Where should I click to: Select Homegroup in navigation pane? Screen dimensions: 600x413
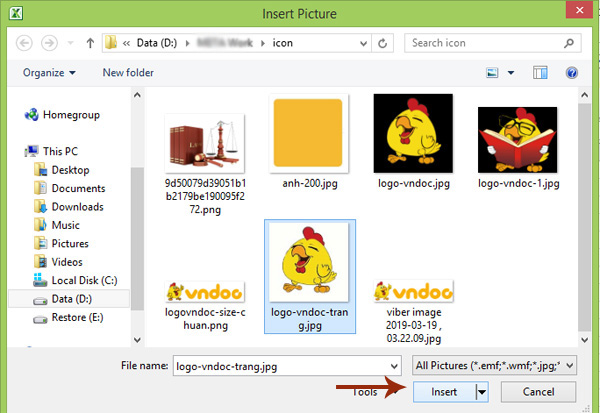tap(62, 114)
